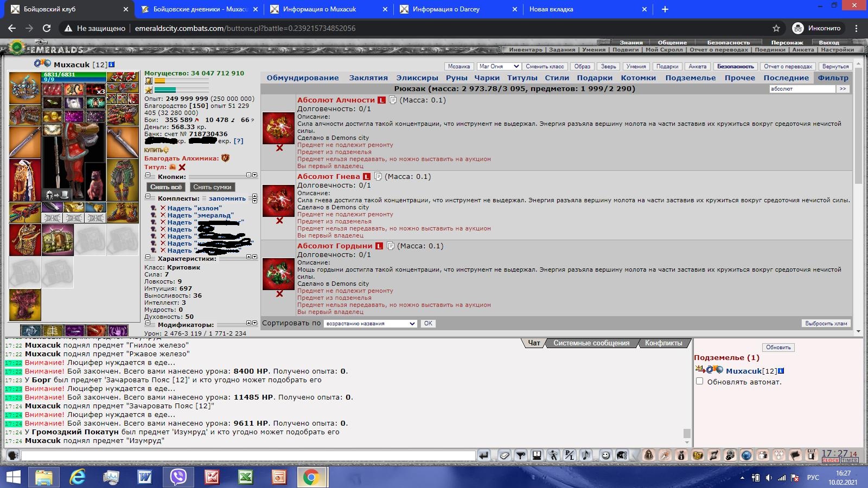The height and width of the screenshot is (488, 868).
Task: Click the запомнить link in Комплекты
Action: point(227,198)
